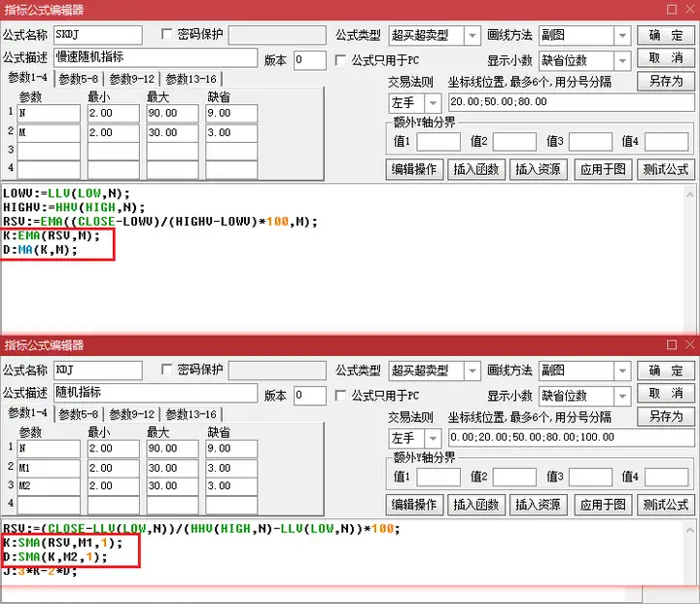Click 另存为 in KDJ editor
Viewport: 700px width, 604px height.
pyautogui.click(x=666, y=417)
